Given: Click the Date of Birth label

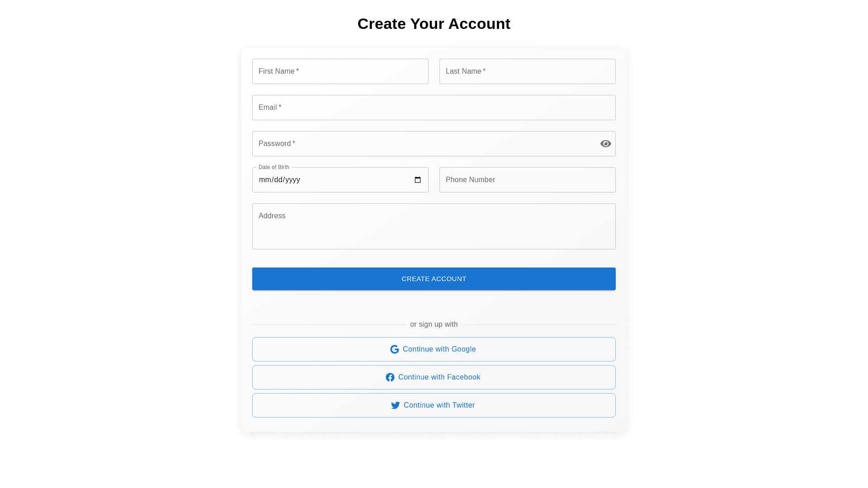Looking at the screenshot, I should click(x=274, y=167).
